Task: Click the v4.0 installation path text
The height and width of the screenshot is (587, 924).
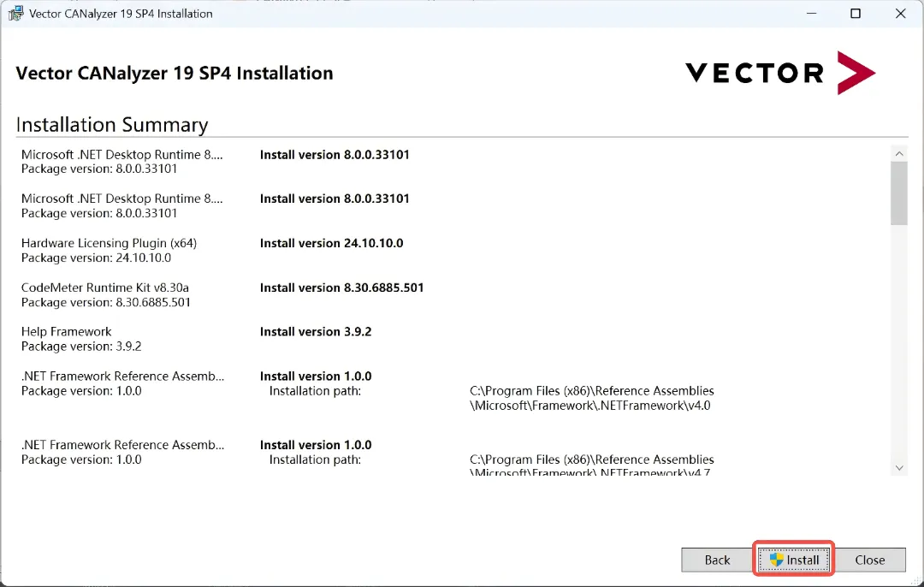Action: point(592,399)
